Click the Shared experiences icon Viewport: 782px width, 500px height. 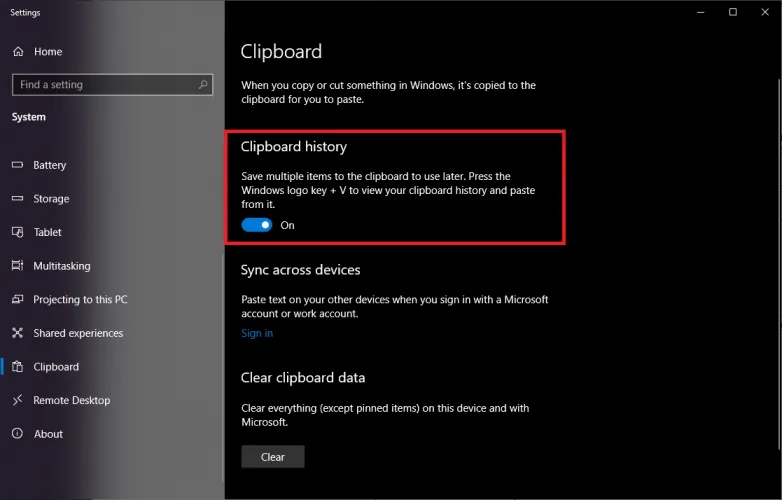click(17, 333)
